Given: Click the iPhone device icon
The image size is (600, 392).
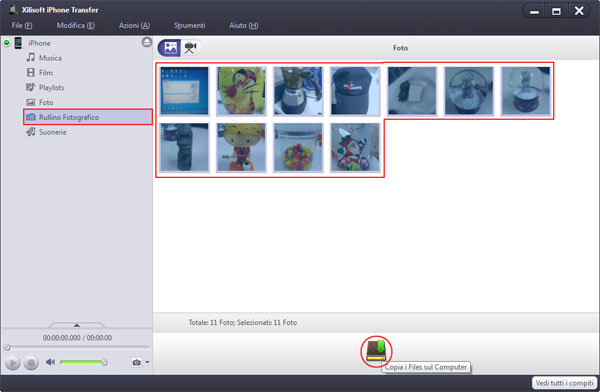Looking at the screenshot, I should click(x=18, y=43).
